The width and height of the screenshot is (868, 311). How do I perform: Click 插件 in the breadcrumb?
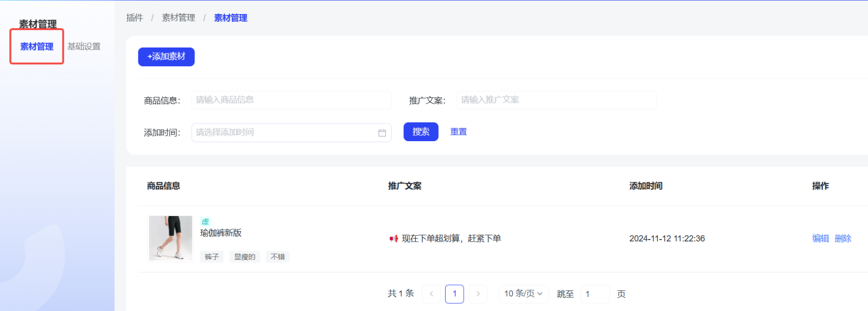(x=134, y=18)
